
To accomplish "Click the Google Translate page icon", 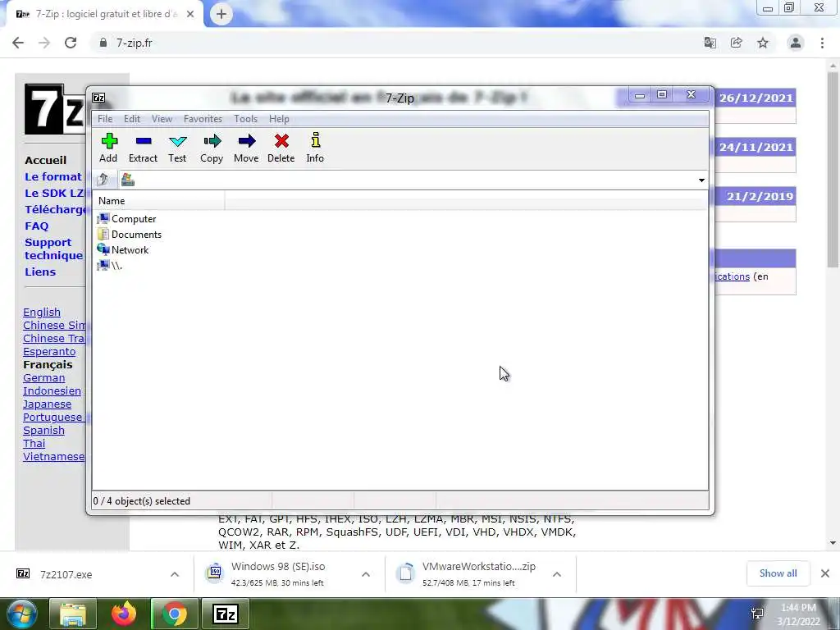I will point(710,43).
